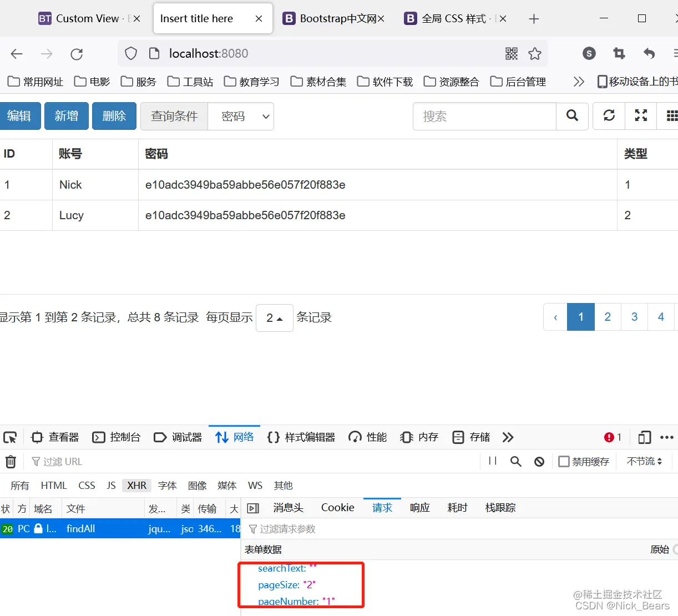Screen dimensions: 678x616
Task: Filter requests by JS
Action: tap(111, 486)
